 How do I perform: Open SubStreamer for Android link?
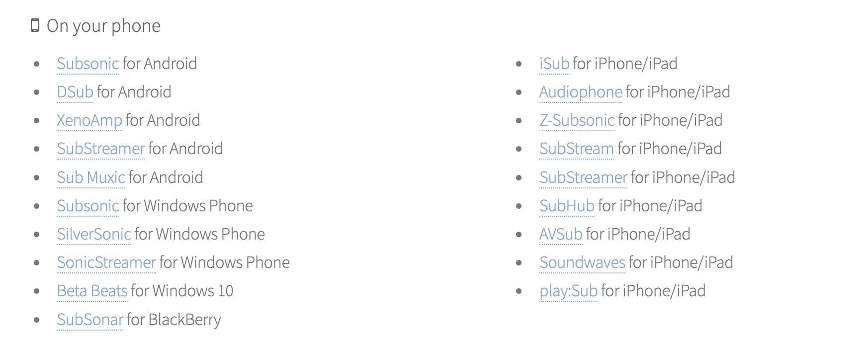click(101, 149)
